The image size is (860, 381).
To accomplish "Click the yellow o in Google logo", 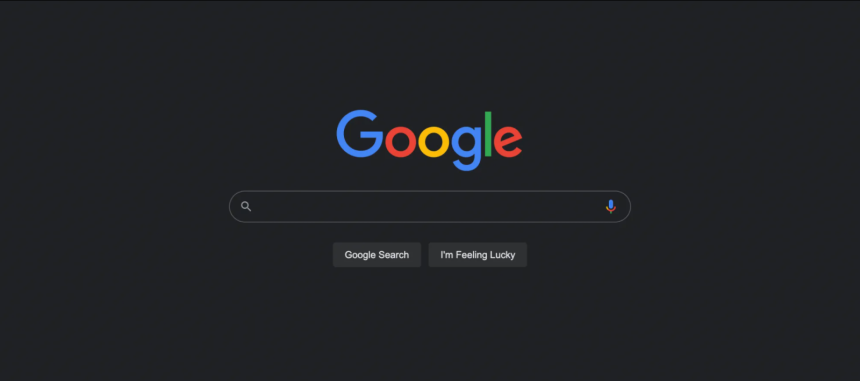I will 434,142.
